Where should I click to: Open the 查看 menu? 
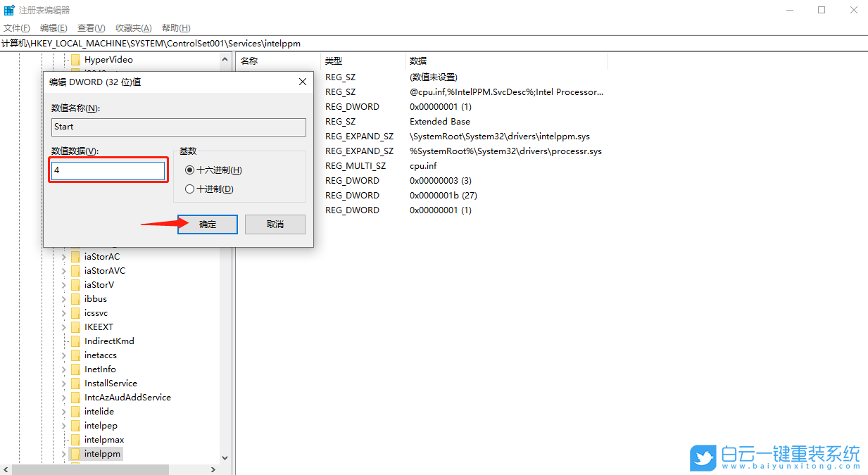89,27
